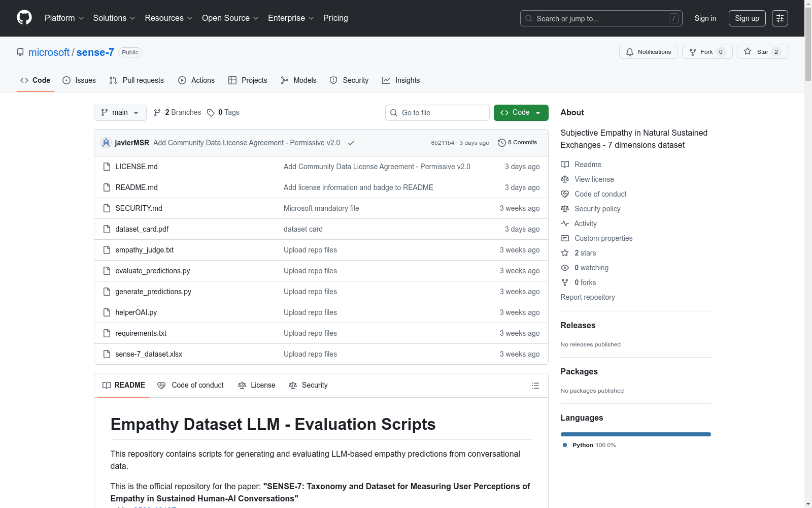
Task: Click the LICENSE.md file icon
Action: (x=107, y=167)
